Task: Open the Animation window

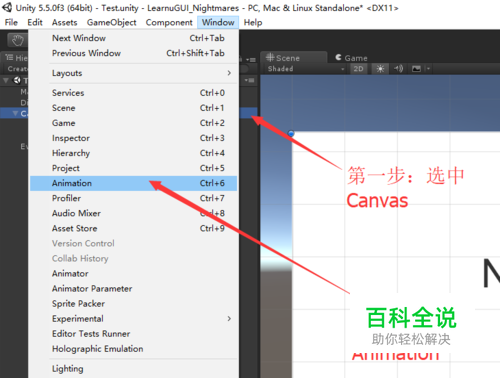Action: click(133, 183)
